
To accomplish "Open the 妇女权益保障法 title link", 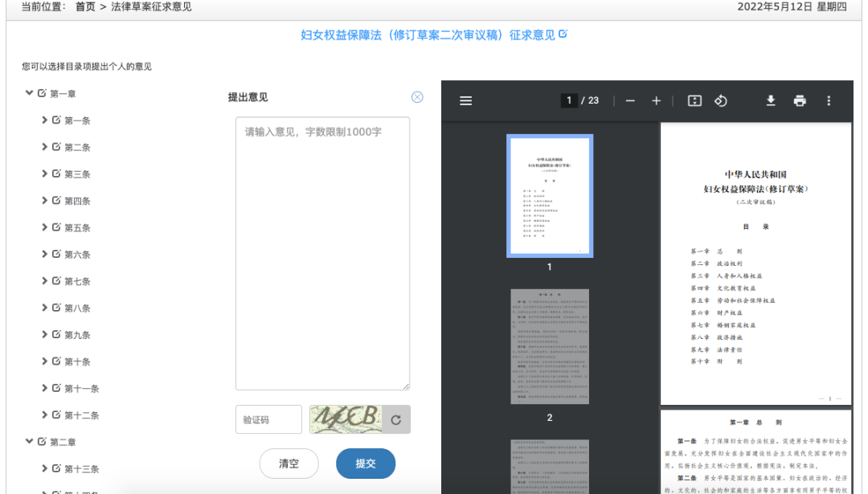I will coord(428,35).
